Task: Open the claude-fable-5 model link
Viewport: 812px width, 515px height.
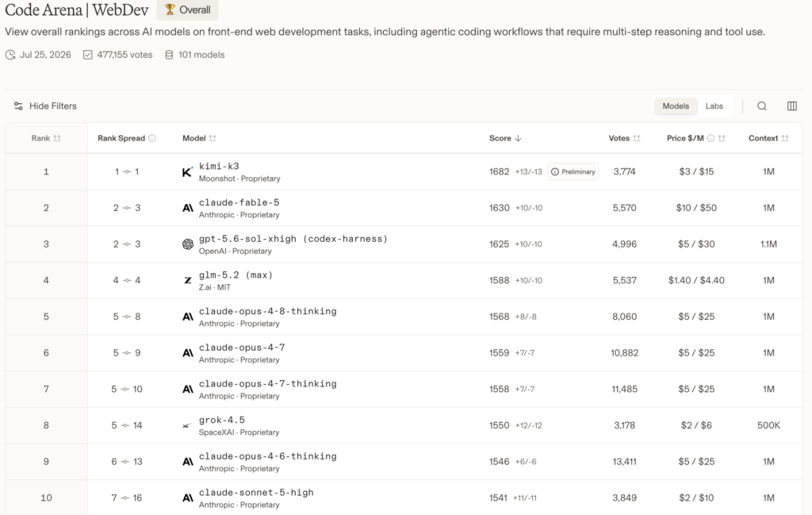Action: [x=239, y=202]
